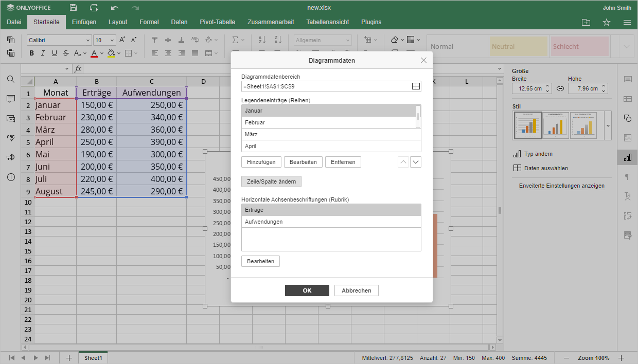
Task: Open the font size 10 dropdown
Action: pyautogui.click(x=112, y=40)
